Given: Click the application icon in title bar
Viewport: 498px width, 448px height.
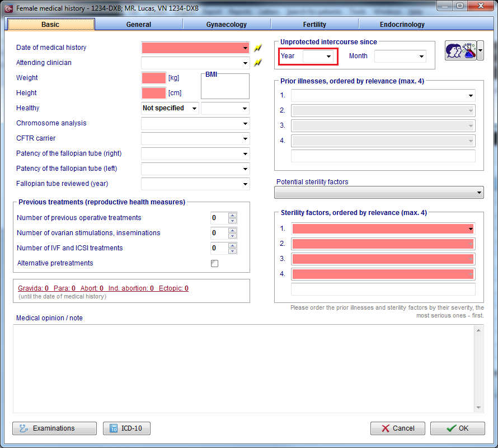Looking at the screenshot, I should (9, 8).
